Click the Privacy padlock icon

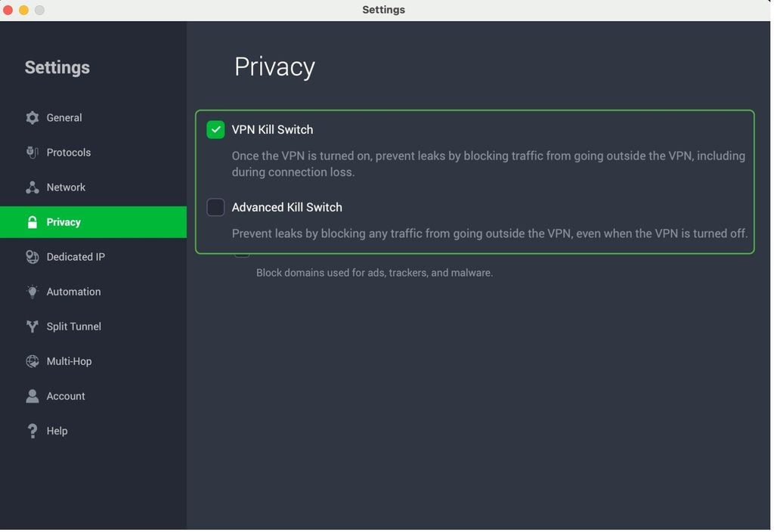[32, 223]
